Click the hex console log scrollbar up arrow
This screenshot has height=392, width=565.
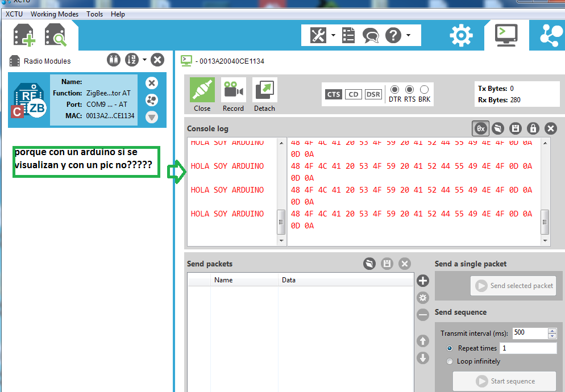tap(545, 143)
